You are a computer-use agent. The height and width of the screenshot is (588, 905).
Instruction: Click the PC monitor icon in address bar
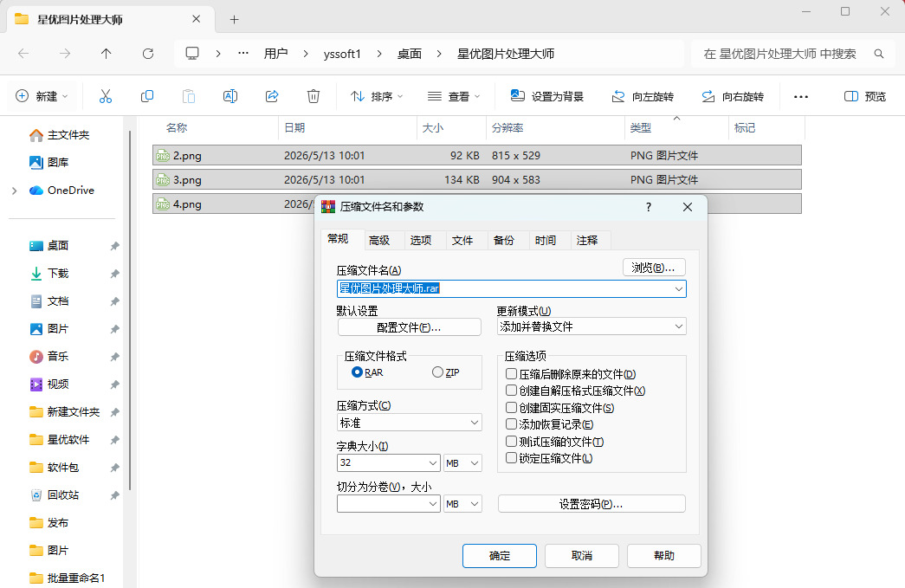[x=192, y=54]
